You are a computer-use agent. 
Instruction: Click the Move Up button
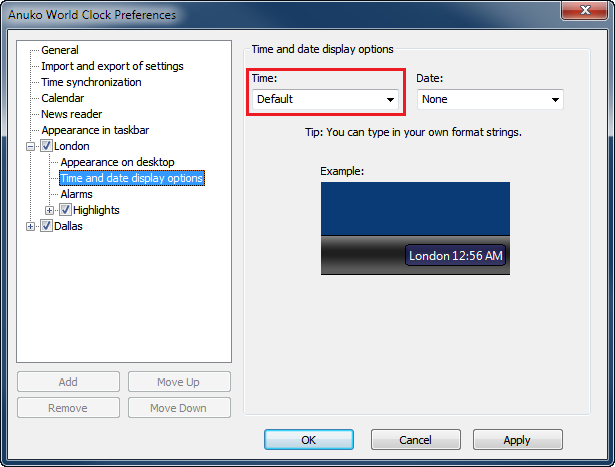pyautogui.click(x=179, y=382)
